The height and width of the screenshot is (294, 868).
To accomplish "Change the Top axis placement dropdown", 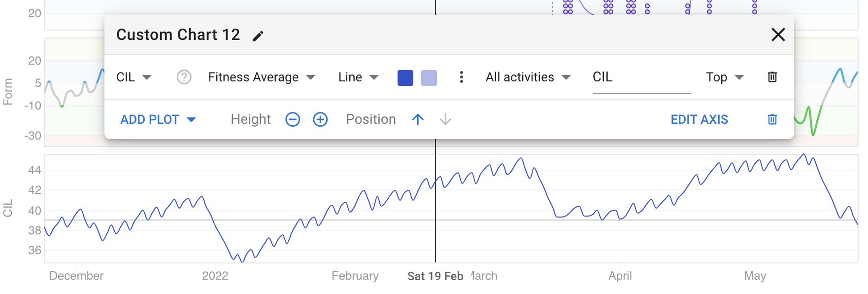I will coord(725,77).
